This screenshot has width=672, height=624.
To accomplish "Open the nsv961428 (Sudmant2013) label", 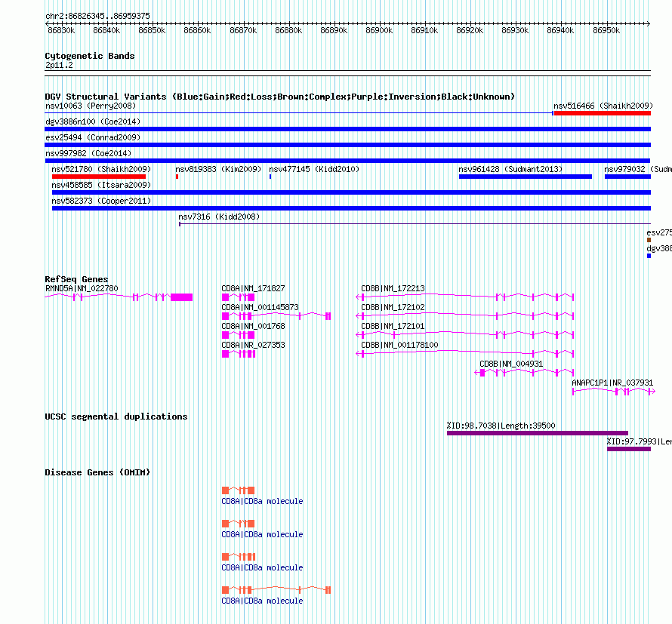I will pos(510,169).
